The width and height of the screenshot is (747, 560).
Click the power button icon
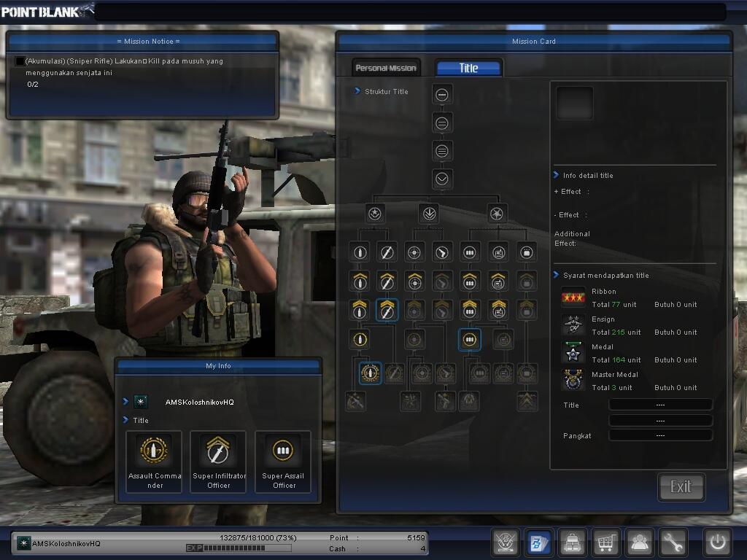pyautogui.click(x=718, y=542)
